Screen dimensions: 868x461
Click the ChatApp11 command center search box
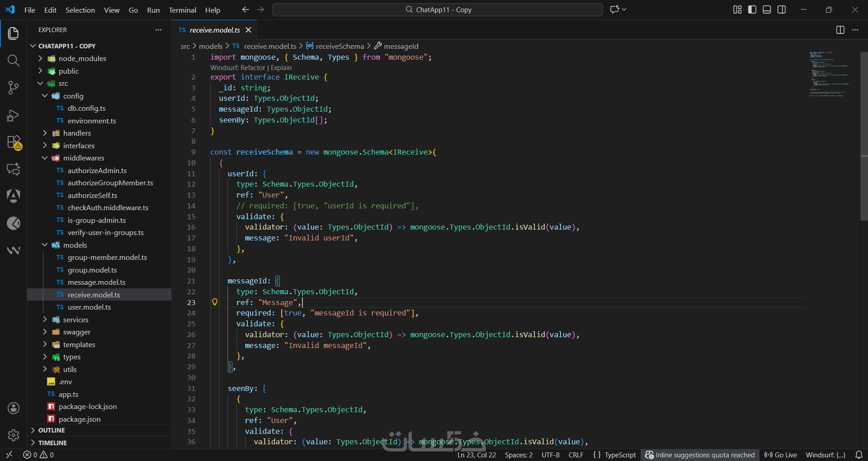point(437,9)
